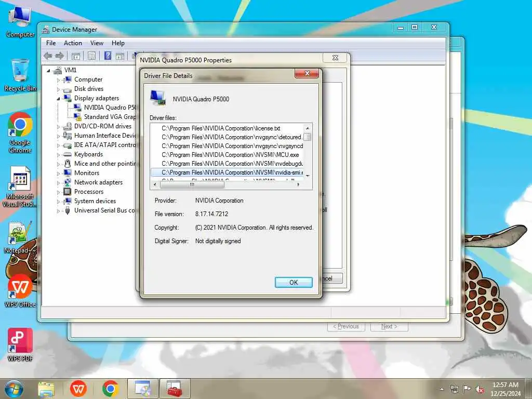Click the NVIDIA Quadro P5000 device icon in dialog
532x399 pixels.
click(x=158, y=98)
